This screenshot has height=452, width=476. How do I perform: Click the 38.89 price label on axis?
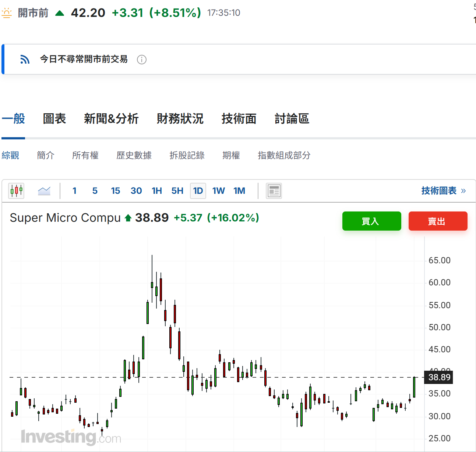pyautogui.click(x=439, y=377)
